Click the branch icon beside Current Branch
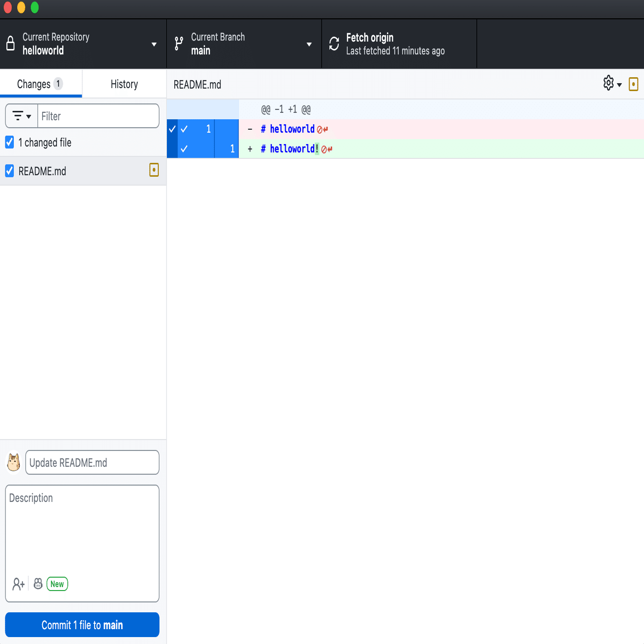The height and width of the screenshot is (644, 644). coord(178,44)
